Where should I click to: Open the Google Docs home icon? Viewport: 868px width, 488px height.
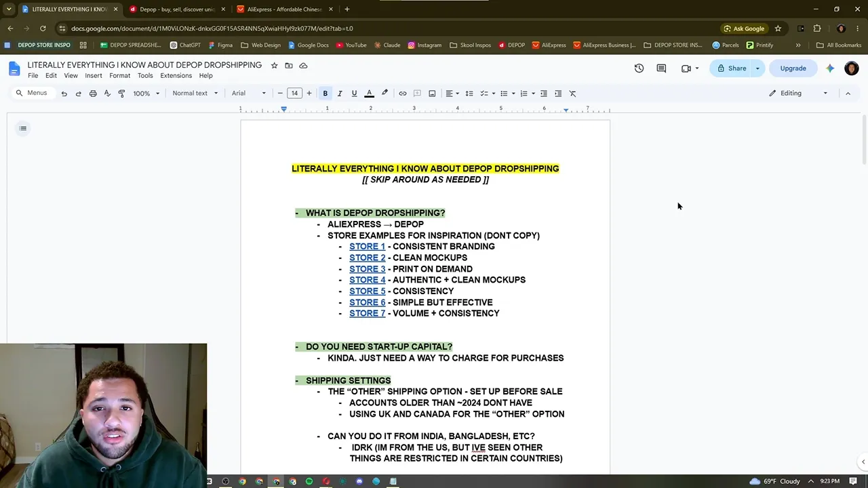pyautogui.click(x=14, y=69)
